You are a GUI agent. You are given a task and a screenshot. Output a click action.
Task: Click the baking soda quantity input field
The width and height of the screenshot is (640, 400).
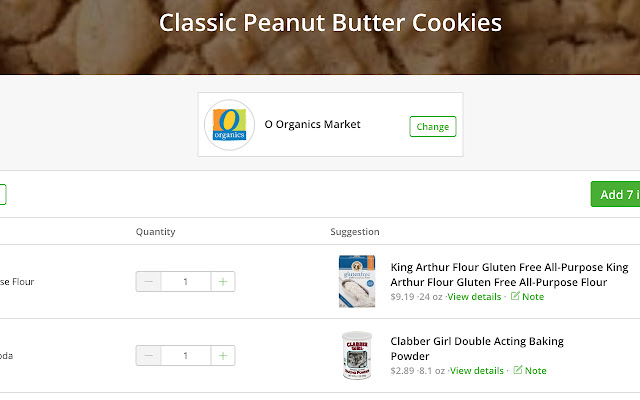186,355
